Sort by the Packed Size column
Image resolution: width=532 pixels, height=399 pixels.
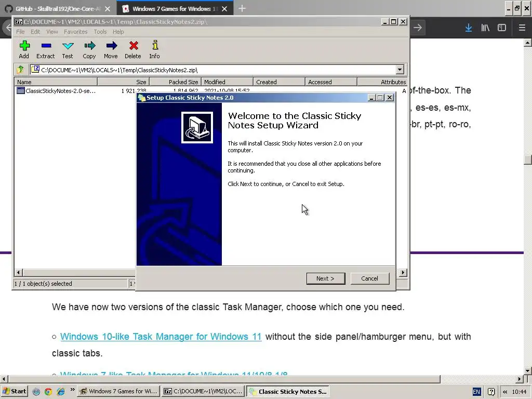pos(176,82)
